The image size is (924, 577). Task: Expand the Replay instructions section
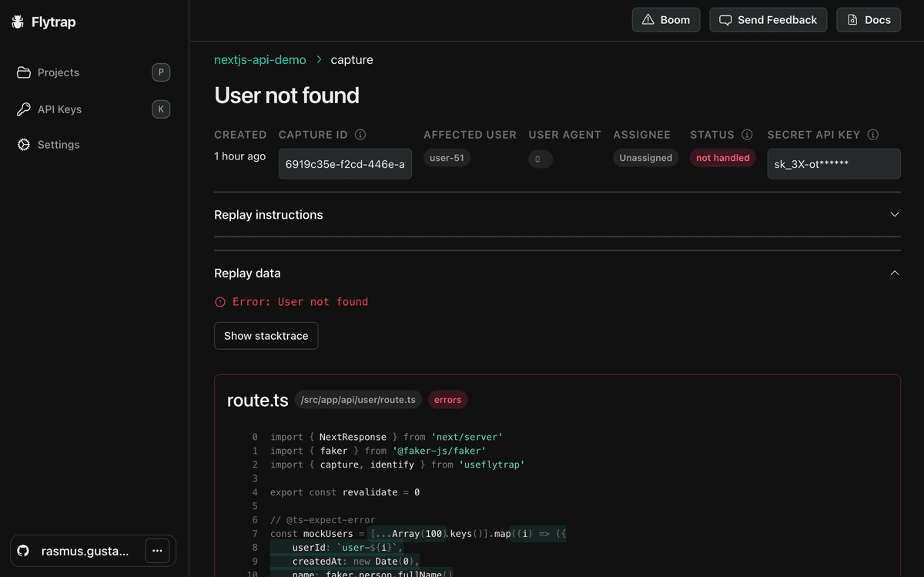894,215
